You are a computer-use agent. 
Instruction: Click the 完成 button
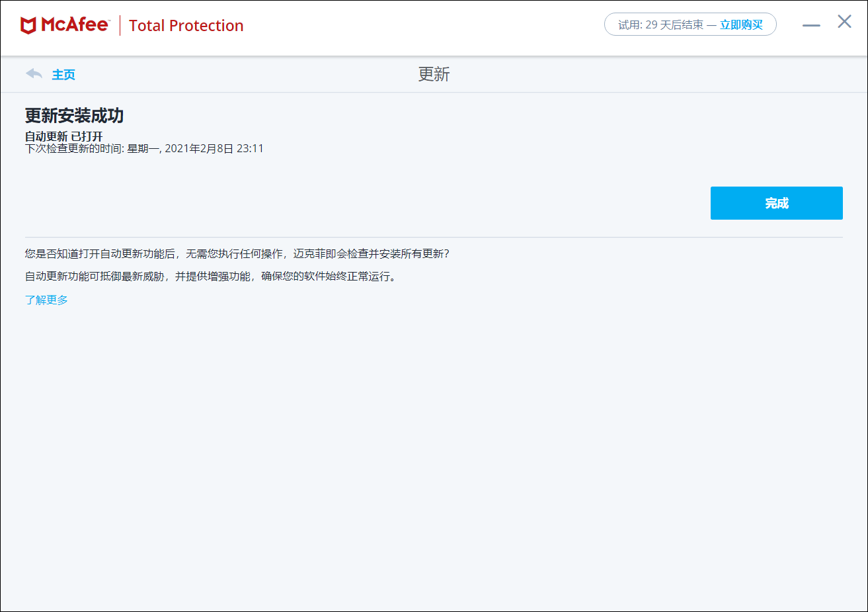(776, 203)
